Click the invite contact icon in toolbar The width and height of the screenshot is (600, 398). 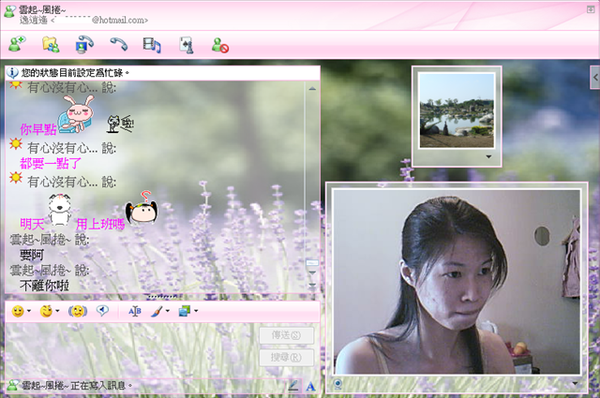point(17,44)
